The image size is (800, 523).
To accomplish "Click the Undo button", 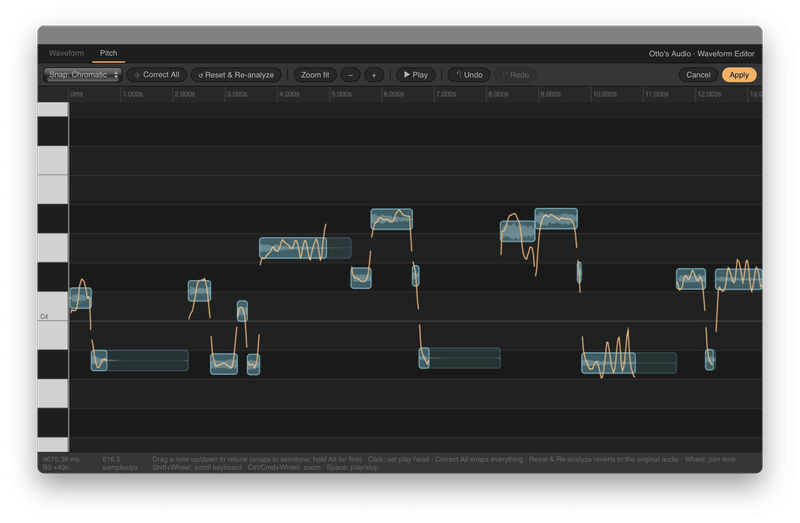I will pos(469,74).
